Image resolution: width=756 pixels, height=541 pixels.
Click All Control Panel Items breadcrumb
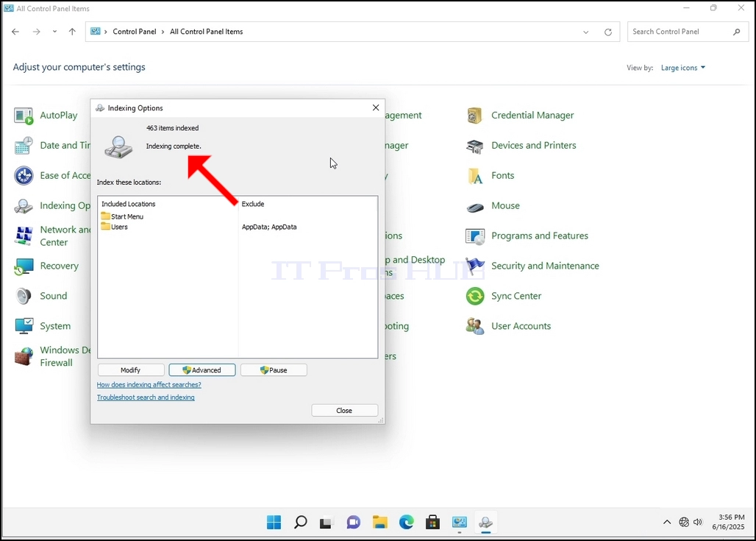[x=207, y=32]
